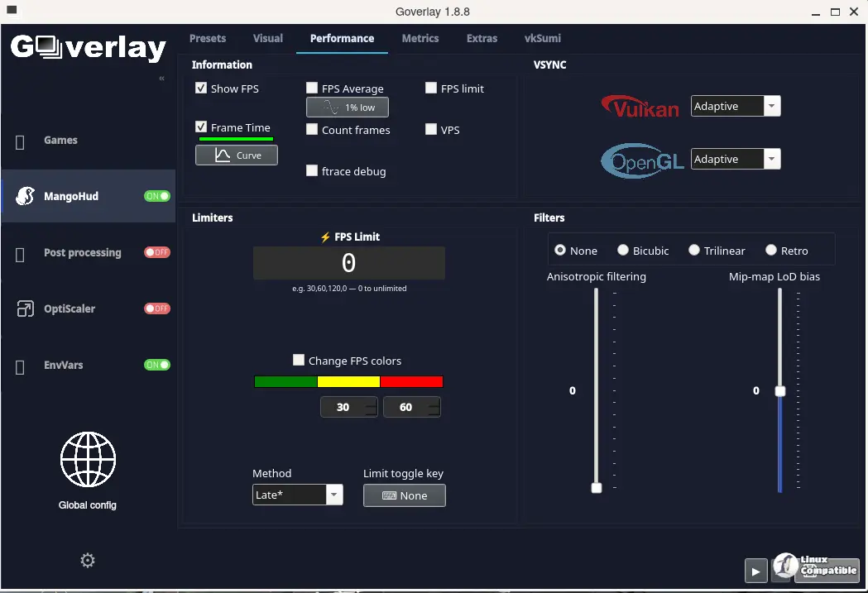Open the Games section icon
The width and height of the screenshot is (868, 593).
click(20, 143)
